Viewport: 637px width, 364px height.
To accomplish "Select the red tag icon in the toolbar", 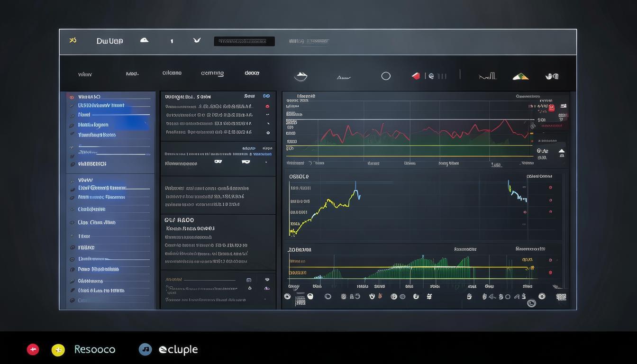I will point(416,76).
